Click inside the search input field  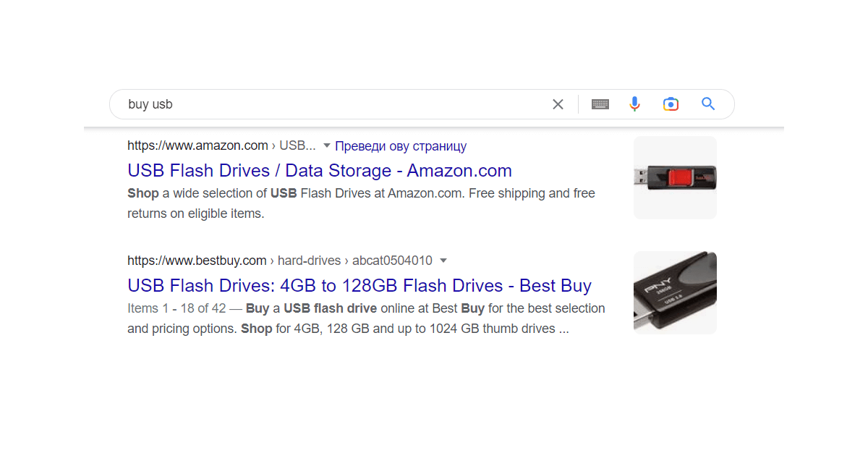[325, 104]
